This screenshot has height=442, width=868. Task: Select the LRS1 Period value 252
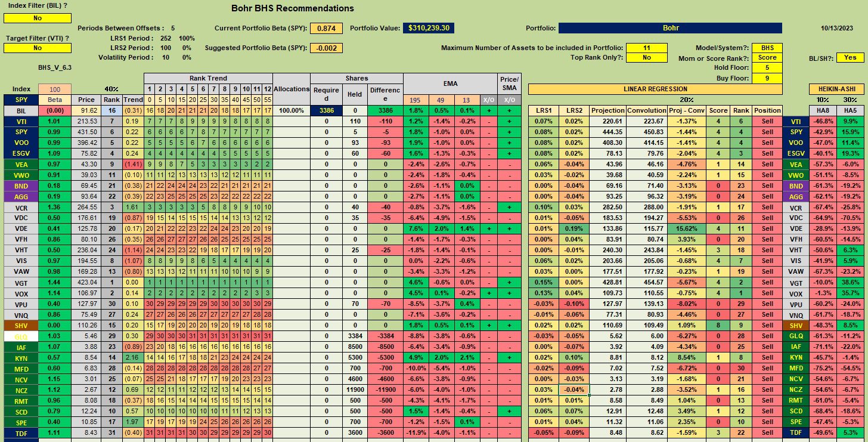point(166,38)
